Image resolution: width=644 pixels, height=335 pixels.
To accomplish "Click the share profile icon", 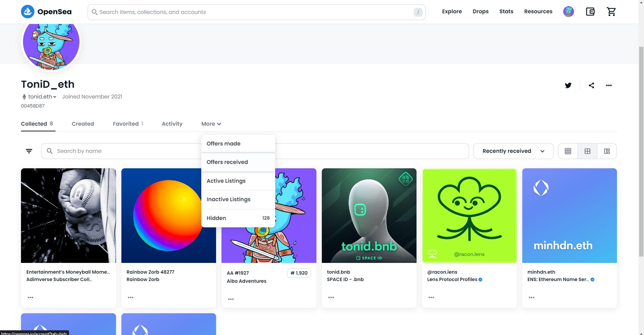I will (591, 85).
